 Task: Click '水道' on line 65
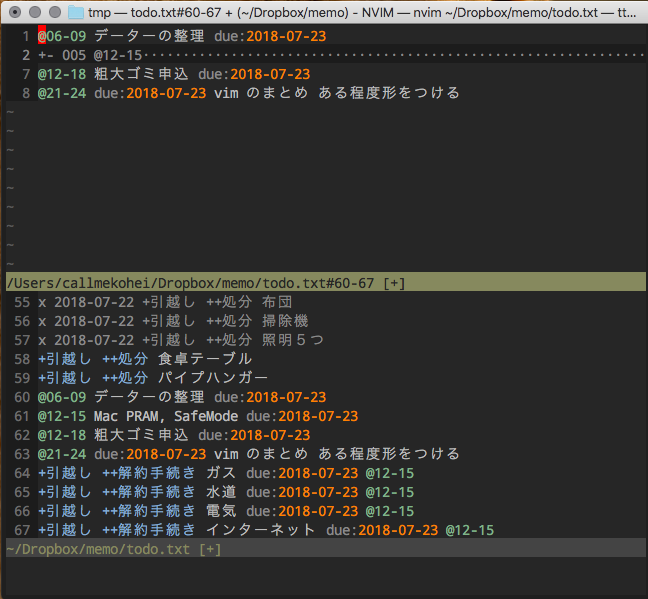click(x=221, y=492)
